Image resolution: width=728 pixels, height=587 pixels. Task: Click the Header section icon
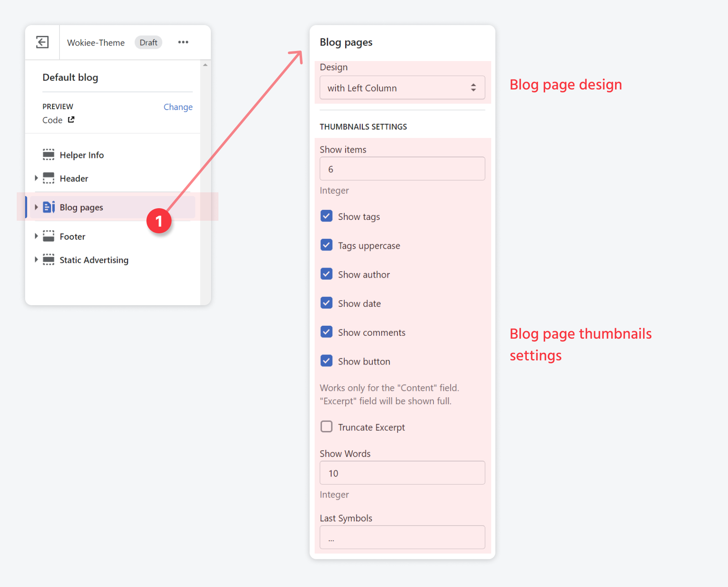tap(49, 178)
